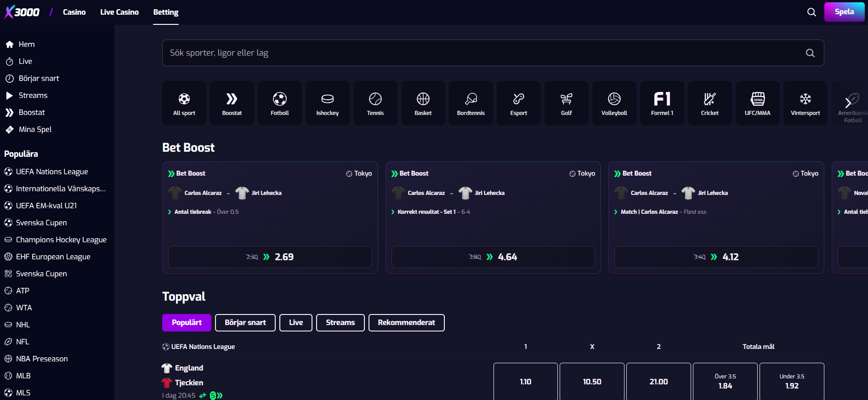The width and height of the screenshot is (868, 400).
Task: Filter Toppval by Streams
Action: (x=340, y=323)
